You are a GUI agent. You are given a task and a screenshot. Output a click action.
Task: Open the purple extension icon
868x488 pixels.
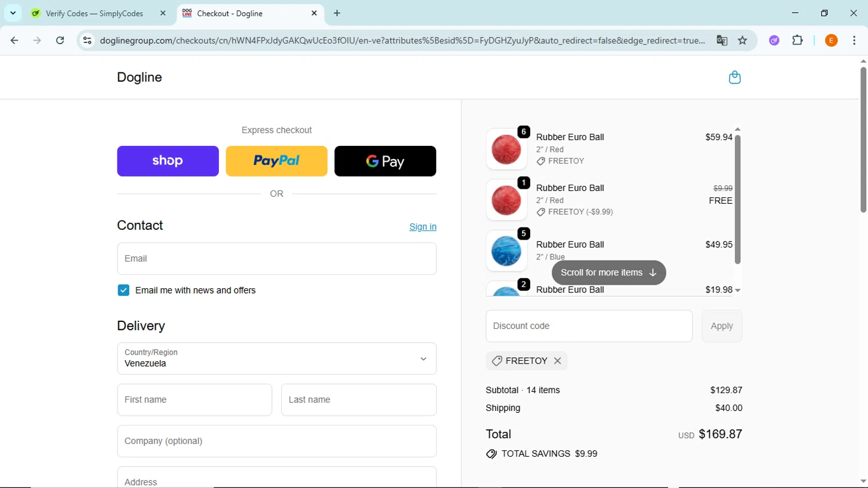tap(774, 41)
